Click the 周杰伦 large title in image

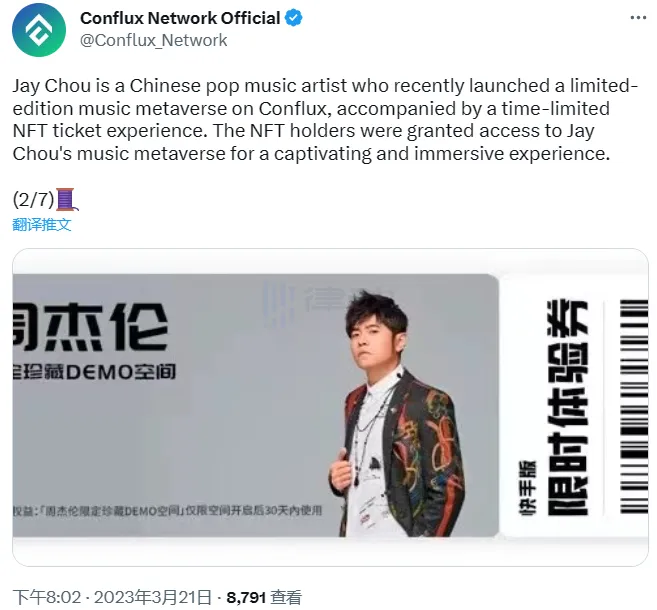(91, 328)
